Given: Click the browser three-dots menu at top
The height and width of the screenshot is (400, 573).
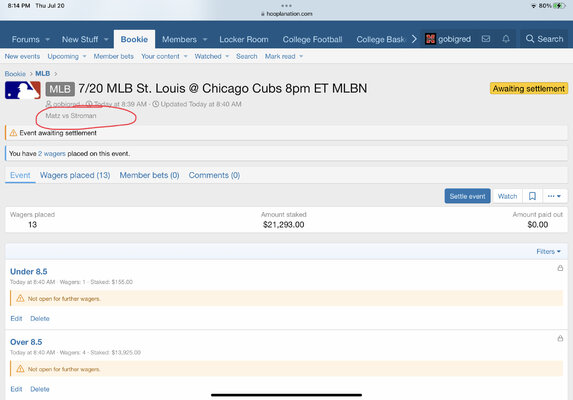Looking at the screenshot, I should (286, 5).
